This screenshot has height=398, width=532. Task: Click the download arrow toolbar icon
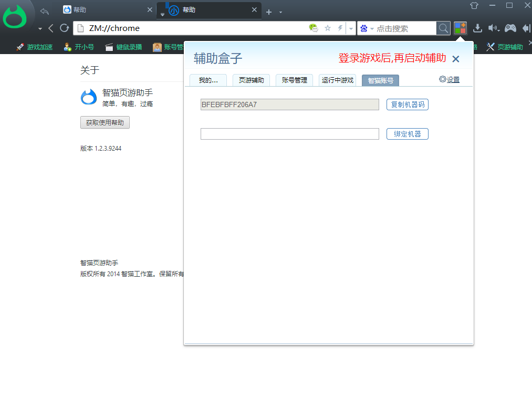[x=477, y=28]
